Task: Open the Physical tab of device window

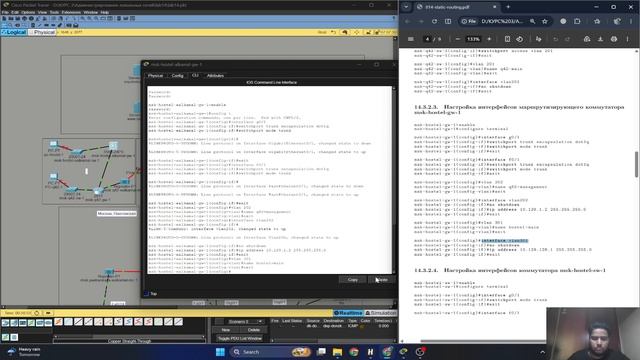Action: [155, 76]
